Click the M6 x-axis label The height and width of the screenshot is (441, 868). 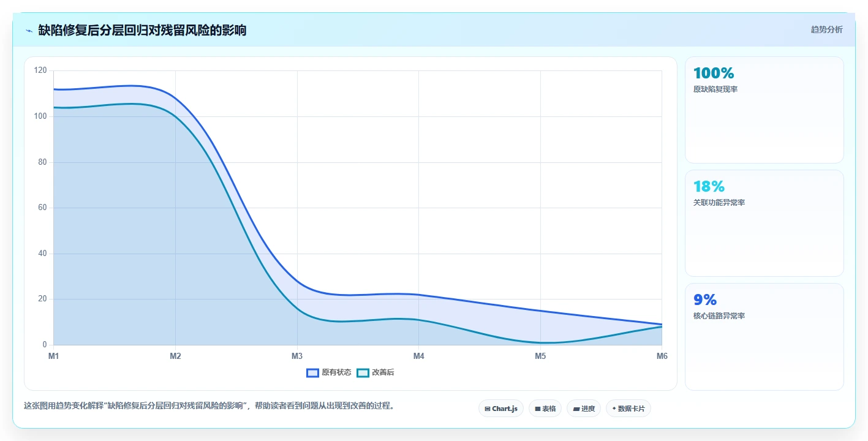click(662, 356)
